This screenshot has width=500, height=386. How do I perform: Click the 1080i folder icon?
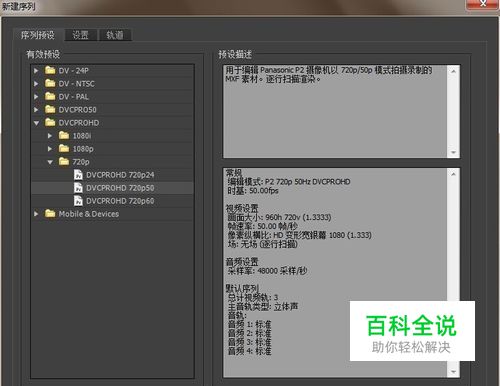[x=64, y=135]
